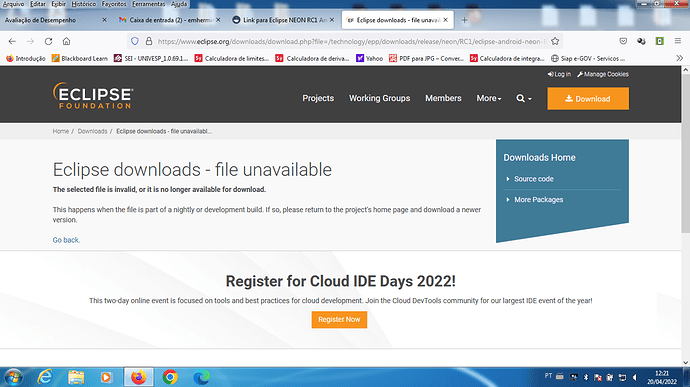Go to the browser home page icon

point(66,41)
